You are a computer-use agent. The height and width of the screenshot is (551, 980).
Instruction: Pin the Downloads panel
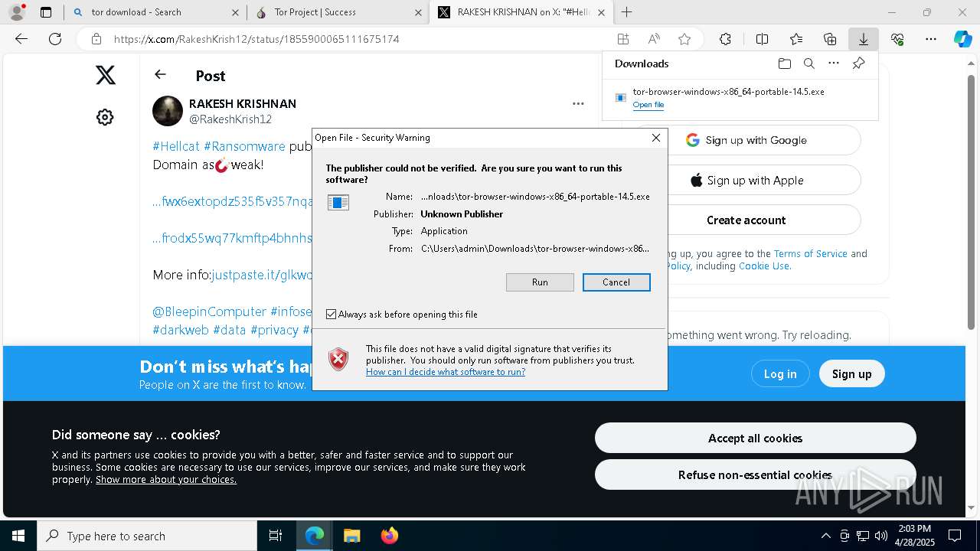coord(859,64)
